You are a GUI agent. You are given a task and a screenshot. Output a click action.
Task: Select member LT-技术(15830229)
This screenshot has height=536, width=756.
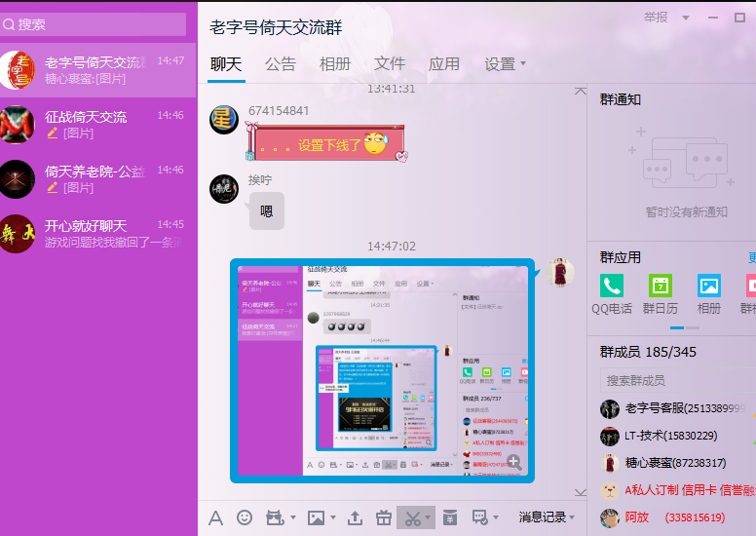pos(670,436)
